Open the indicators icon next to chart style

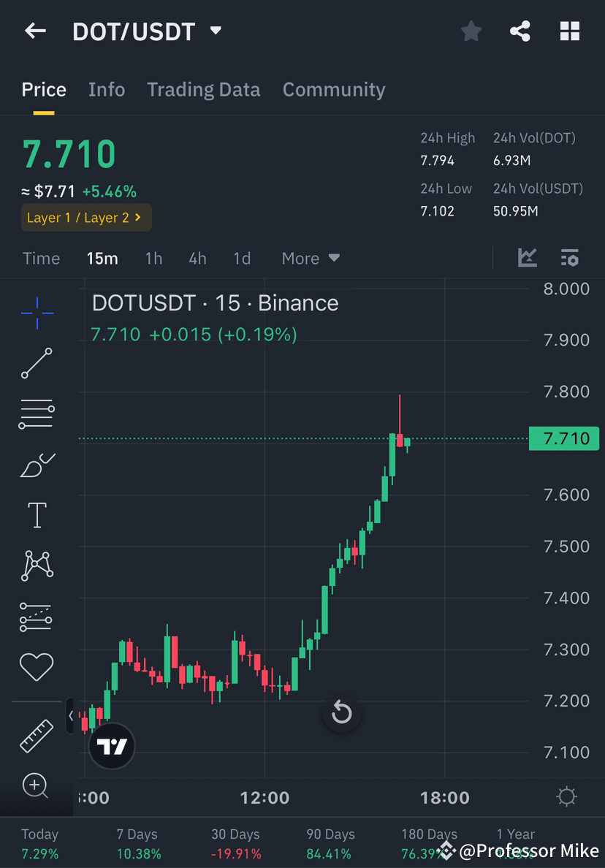570,258
